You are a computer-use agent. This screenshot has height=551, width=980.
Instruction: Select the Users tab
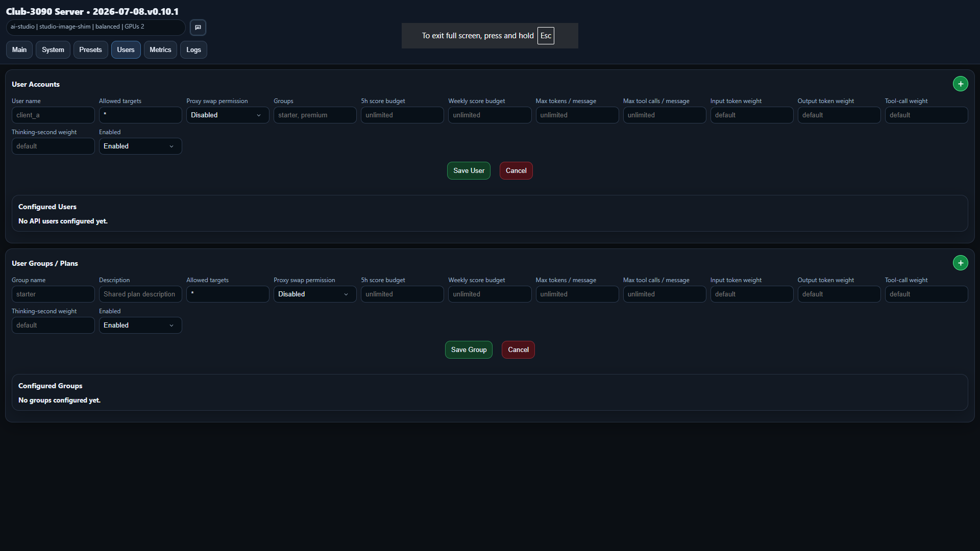(x=126, y=50)
